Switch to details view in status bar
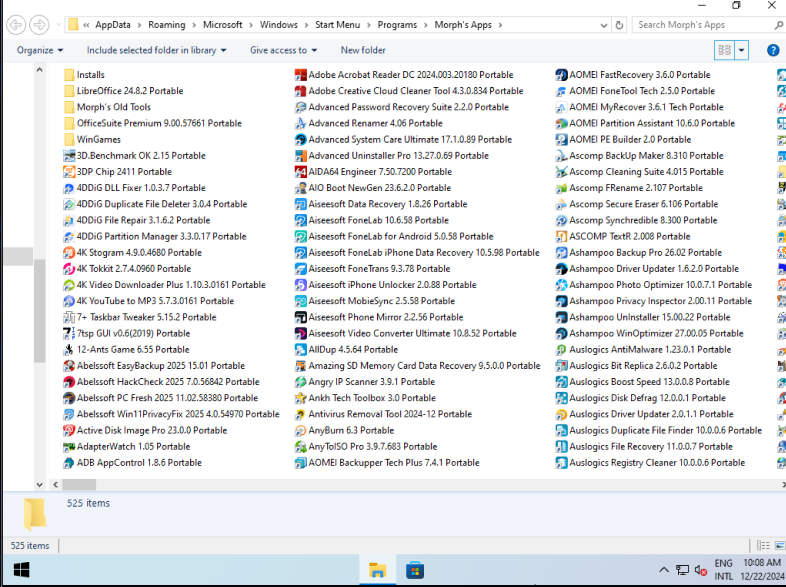786x587 pixels. click(x=763, y=545)
